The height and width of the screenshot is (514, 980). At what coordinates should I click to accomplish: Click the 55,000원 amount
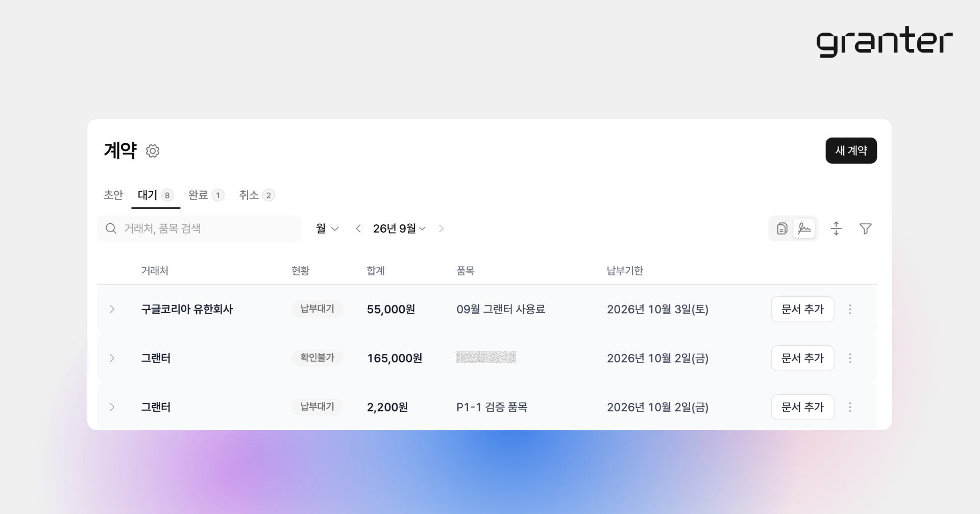point(391,309)
